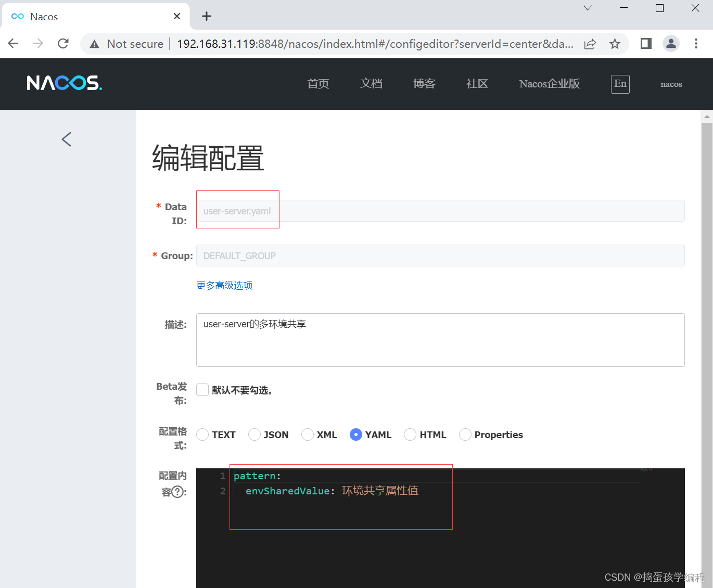Open 博客 in the top navigation

coord(424,84)
